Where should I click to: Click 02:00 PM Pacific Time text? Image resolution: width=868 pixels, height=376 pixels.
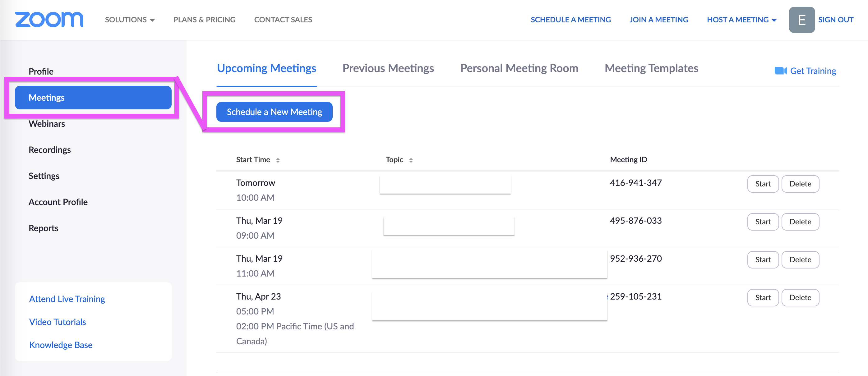(x=295, y=333)
